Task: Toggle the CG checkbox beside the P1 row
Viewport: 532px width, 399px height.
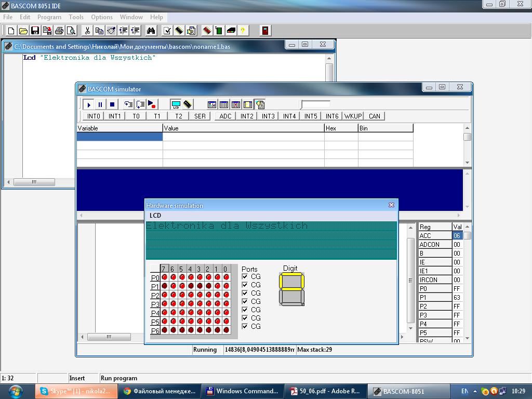Action: tap(245, 285)
